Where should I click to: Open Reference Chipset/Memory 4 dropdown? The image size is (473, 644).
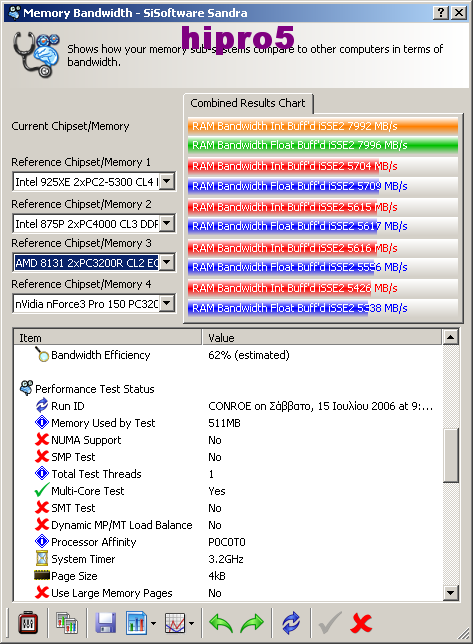click(x=167, y=303)
